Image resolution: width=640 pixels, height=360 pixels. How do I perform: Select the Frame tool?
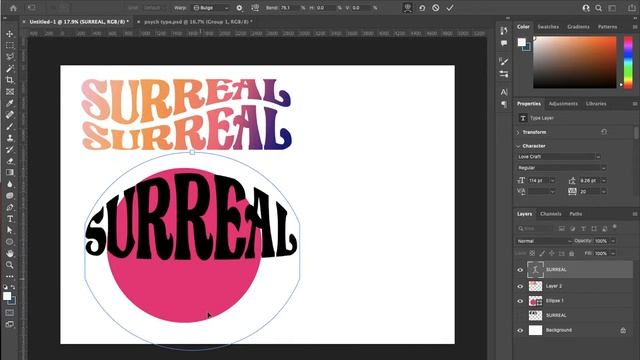tap(10, 91)
